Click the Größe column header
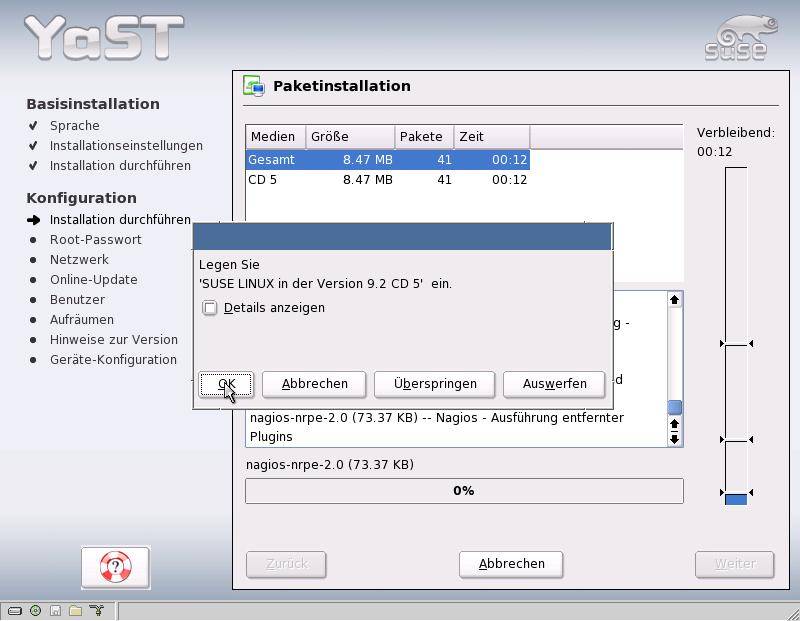 [x=350, y=137]
